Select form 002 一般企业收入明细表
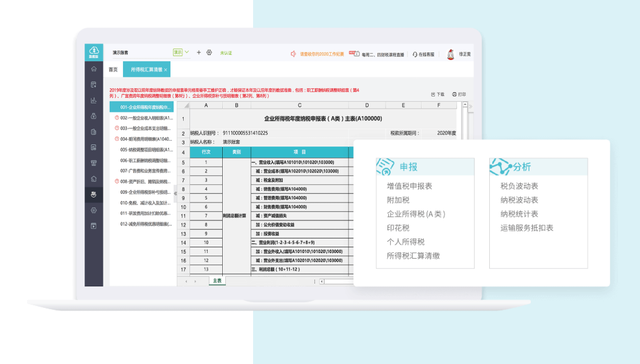The image size is (640, 364). click(146, 118)
